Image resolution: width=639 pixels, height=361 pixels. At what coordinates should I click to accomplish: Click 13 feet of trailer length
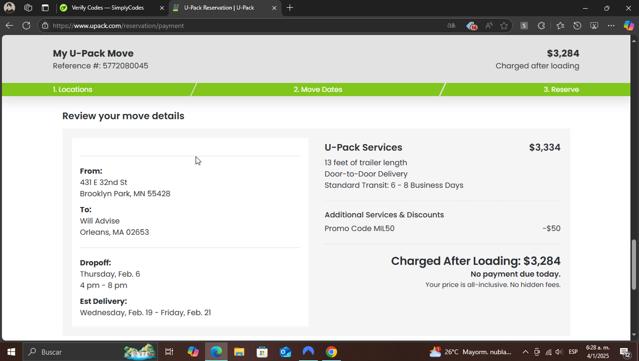(366, 163)
